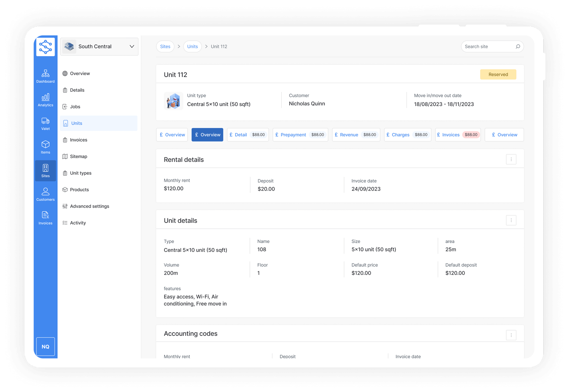This screenshot has height=392, width=570.
Task: Switch to the Prepayment tab
Action: click(x=300, y=135)
